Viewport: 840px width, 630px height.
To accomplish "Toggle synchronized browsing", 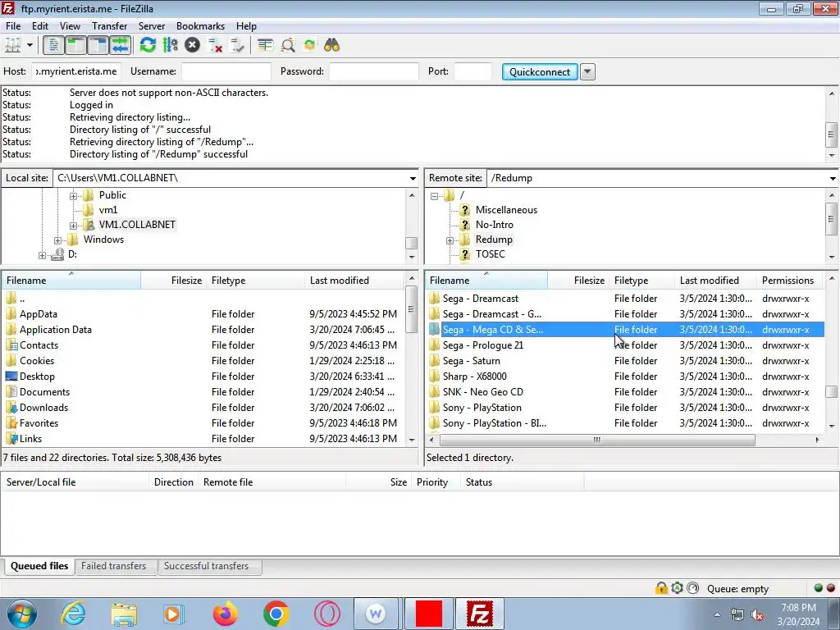I will coord(309,46).
